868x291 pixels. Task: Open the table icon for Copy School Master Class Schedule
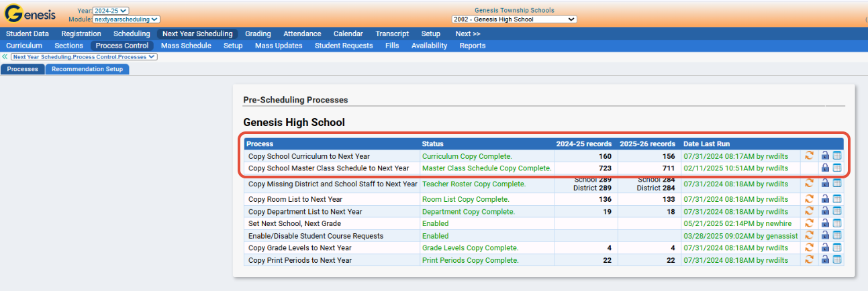pyautogui.click(x=836, y=168)
